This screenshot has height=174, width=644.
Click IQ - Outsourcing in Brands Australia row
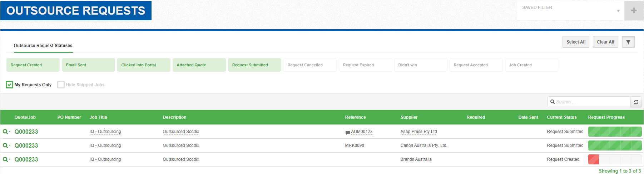click(105, 159)
